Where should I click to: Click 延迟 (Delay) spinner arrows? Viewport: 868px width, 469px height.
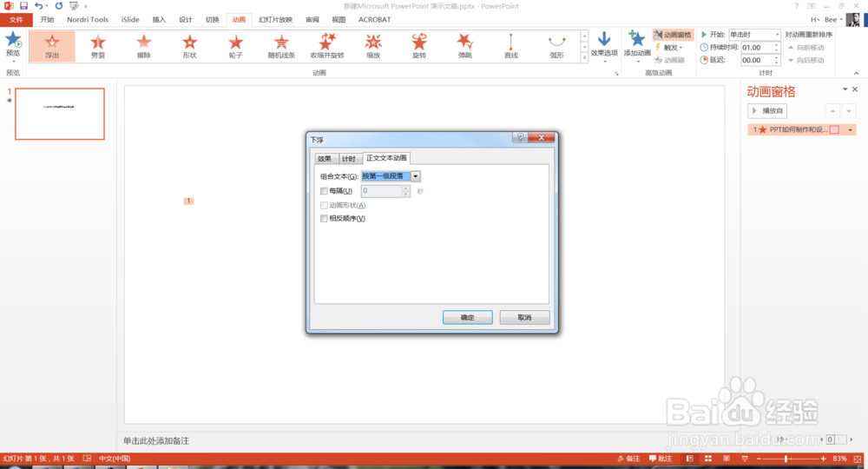click(x=776, y=60)
